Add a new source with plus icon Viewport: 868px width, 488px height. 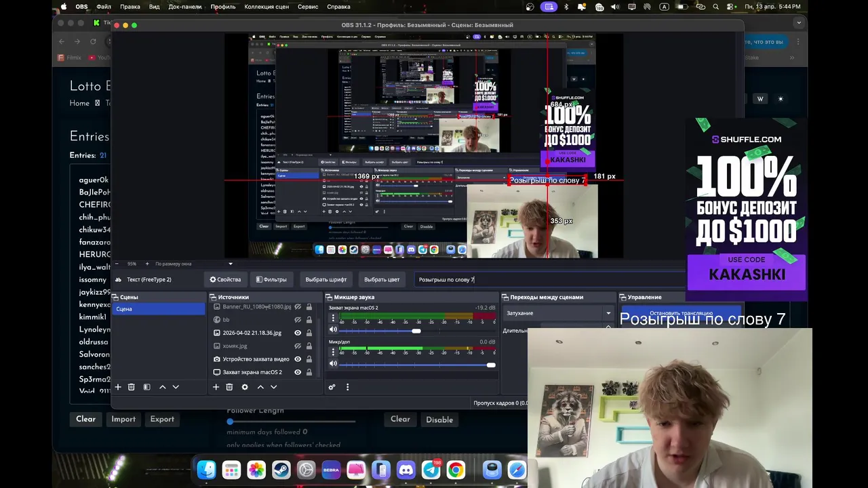[x=216, y=387]
